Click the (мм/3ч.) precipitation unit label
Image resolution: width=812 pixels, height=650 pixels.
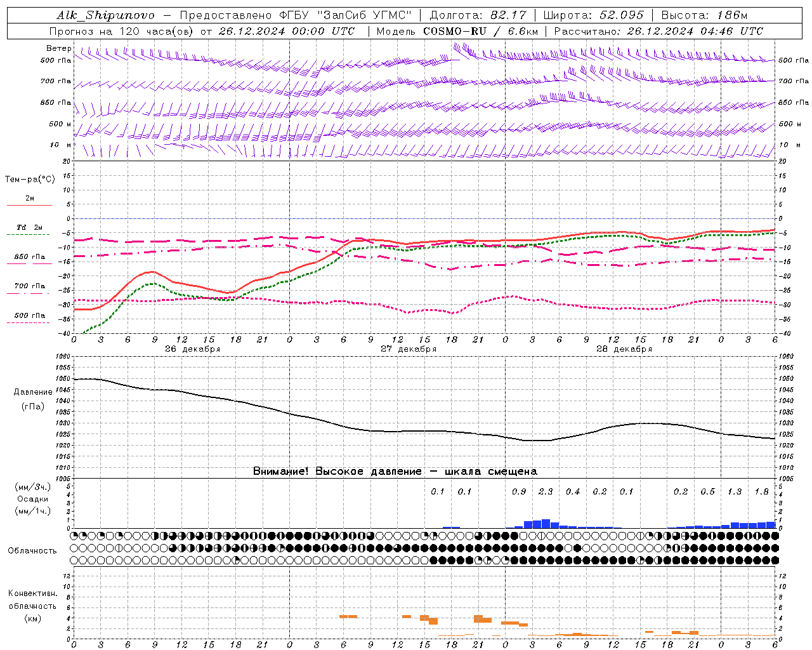(x=33, y=487)
